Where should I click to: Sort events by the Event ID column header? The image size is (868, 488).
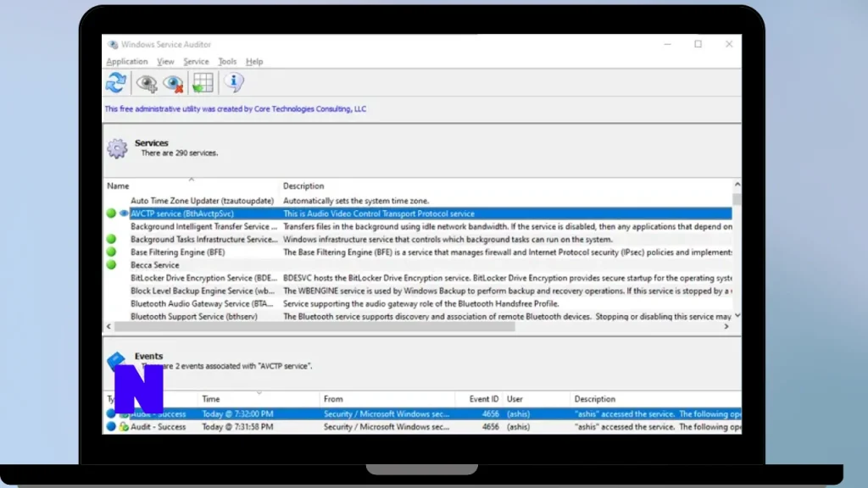480,399
